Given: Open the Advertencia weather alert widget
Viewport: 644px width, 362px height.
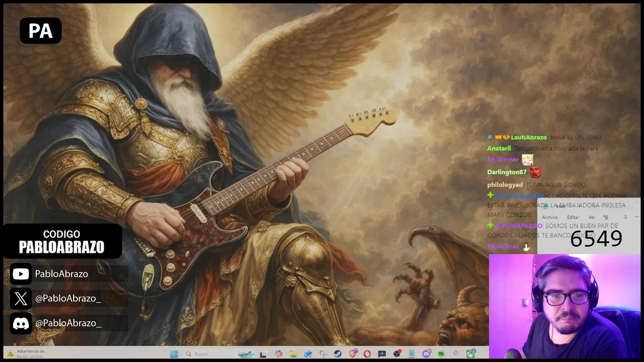Looking at the screenshot, I should tap(28, 354).
